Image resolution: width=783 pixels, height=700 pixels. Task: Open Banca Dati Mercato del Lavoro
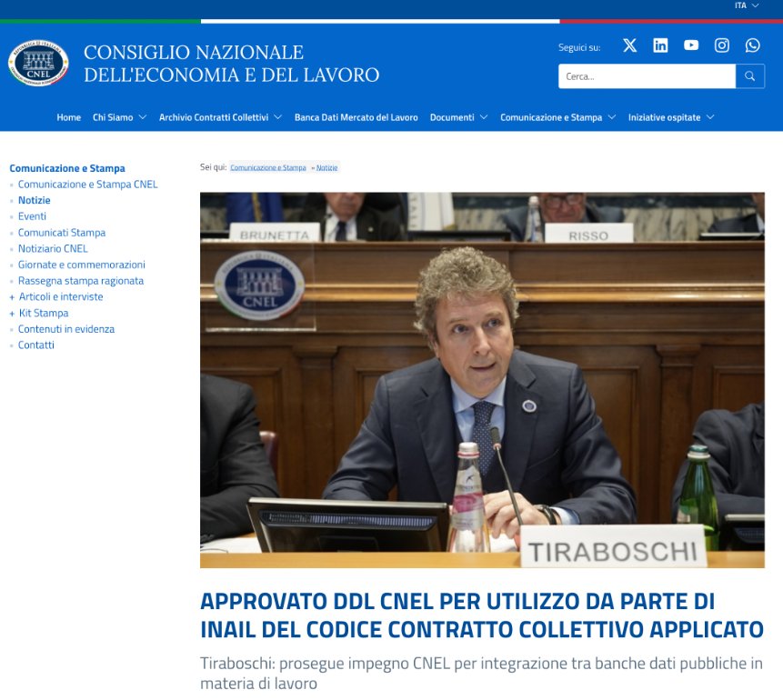[356, 117]
